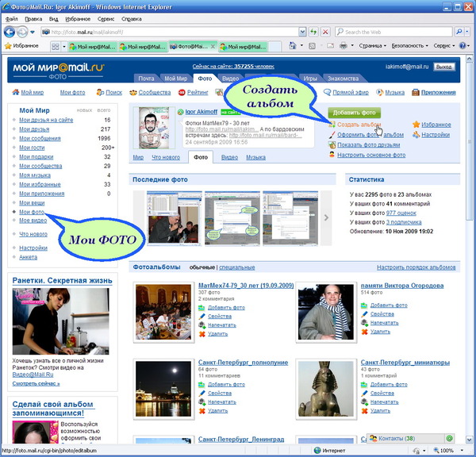This screenshot has height=457, width=476.
Task: Switch to the Игры site tab
Action: tap(310, 79)
